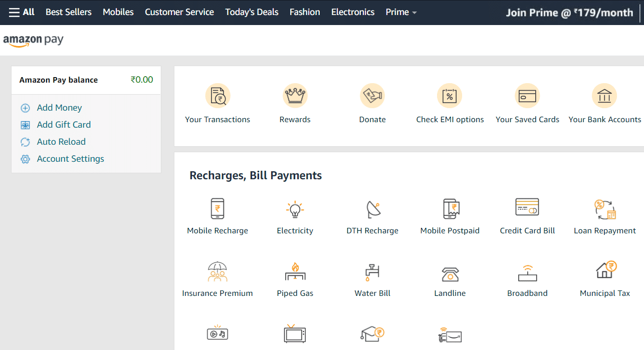Click the education fees graduation cap icon
Viewport: 644px width, 350px height.
372,333
